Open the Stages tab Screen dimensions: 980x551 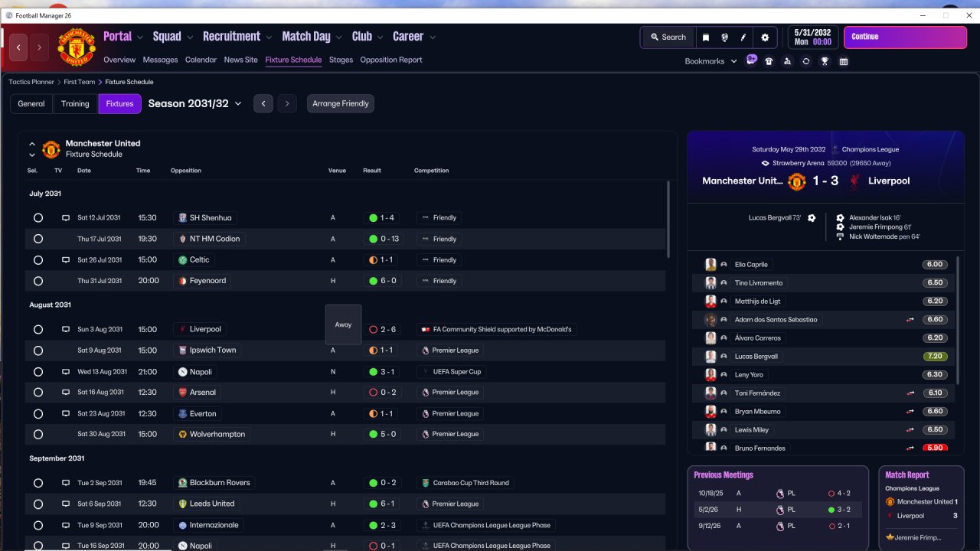click(x=341, y=60)
